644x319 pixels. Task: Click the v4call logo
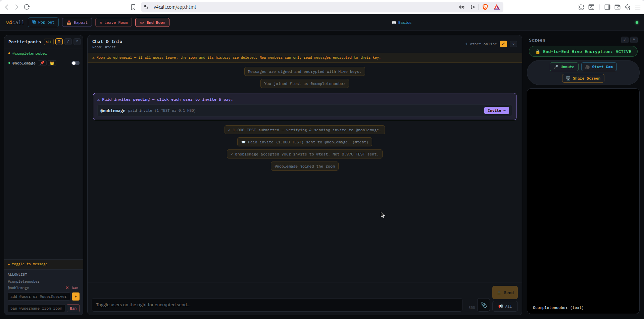[15, 22]
